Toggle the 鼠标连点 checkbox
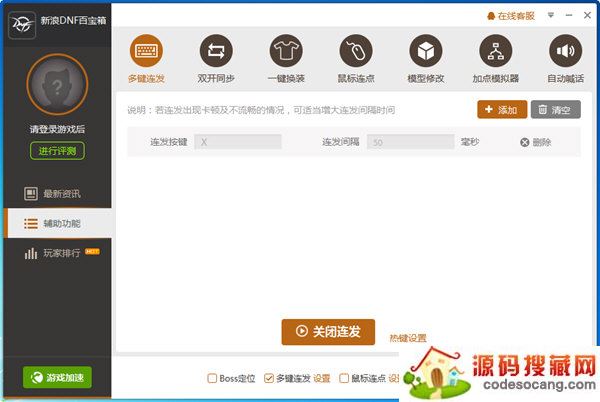This screenshot has width=600, height=402. click(x=344, y=378)
